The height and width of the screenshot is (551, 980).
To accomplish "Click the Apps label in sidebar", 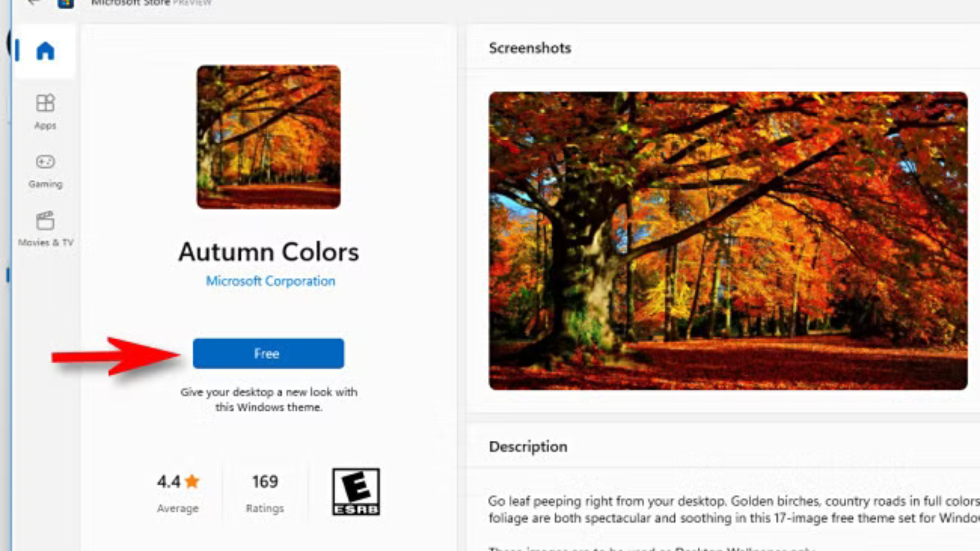I will (x=45, y=126).
